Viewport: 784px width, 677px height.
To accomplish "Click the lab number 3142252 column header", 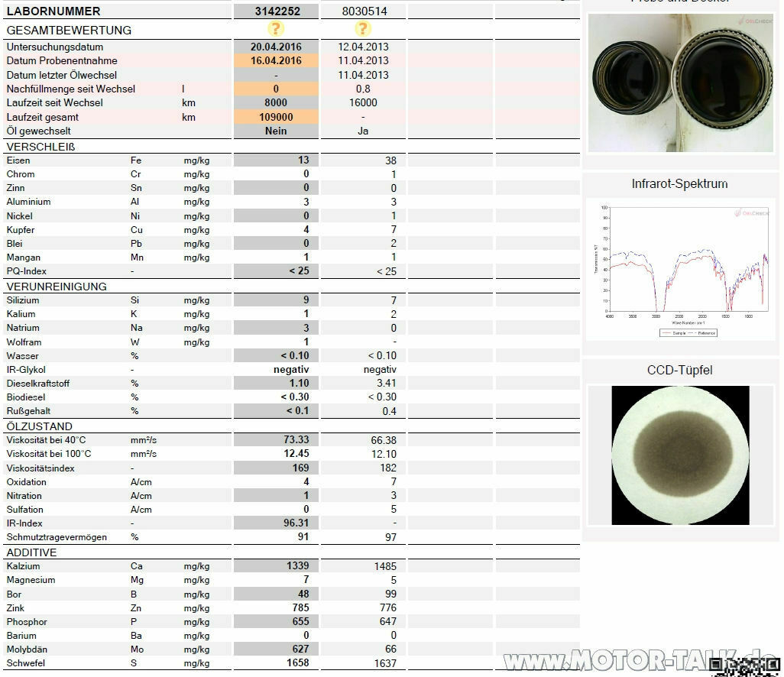I will coord(275,11).
